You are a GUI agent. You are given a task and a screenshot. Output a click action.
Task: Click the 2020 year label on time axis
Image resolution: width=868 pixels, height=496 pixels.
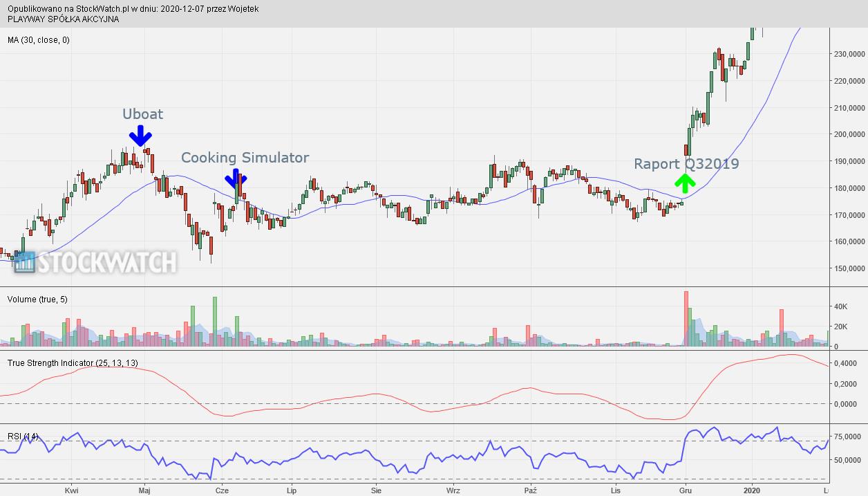tap(753, 490)
